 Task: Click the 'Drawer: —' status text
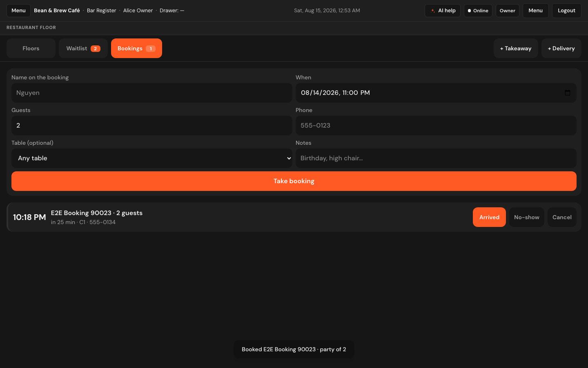(172, 11)
